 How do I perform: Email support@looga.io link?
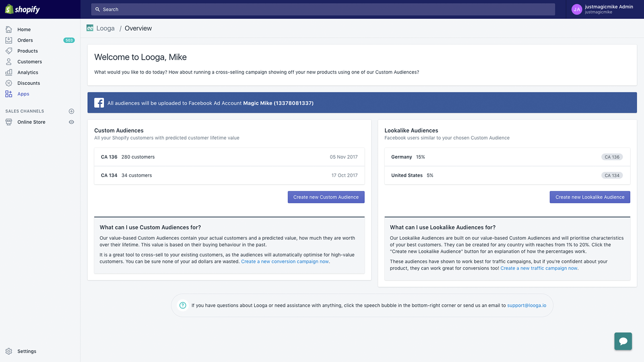[x=526, y=305]
